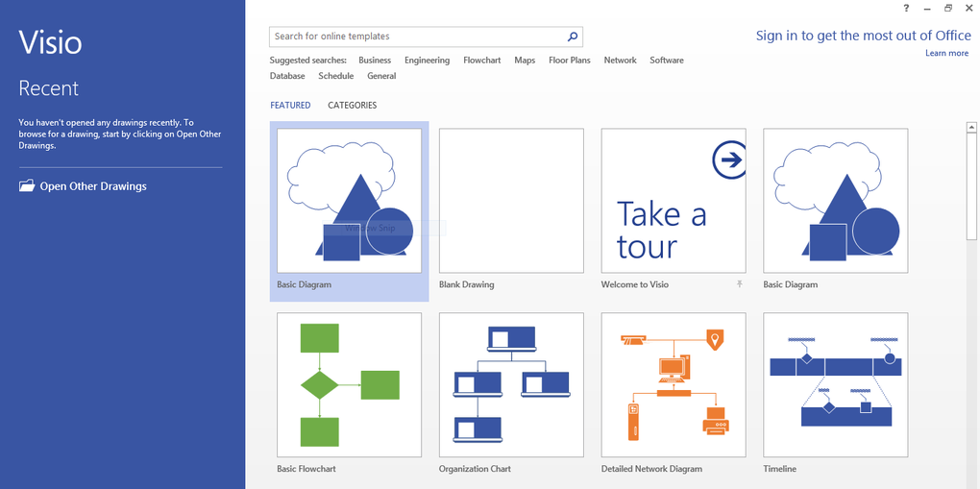Open the unhighlighted Basic Diagram template thumbnail
This screenshot has height=489, width=980.
836,201
